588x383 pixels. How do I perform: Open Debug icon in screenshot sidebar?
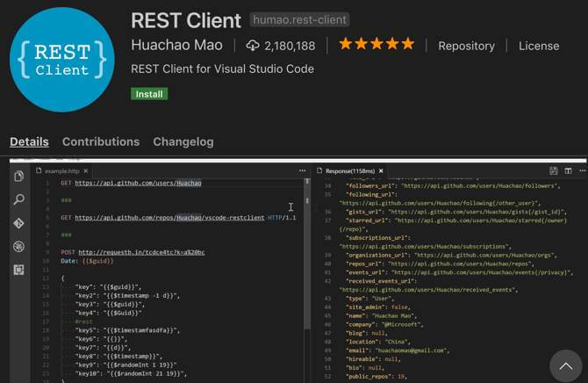tap(18, 247)
